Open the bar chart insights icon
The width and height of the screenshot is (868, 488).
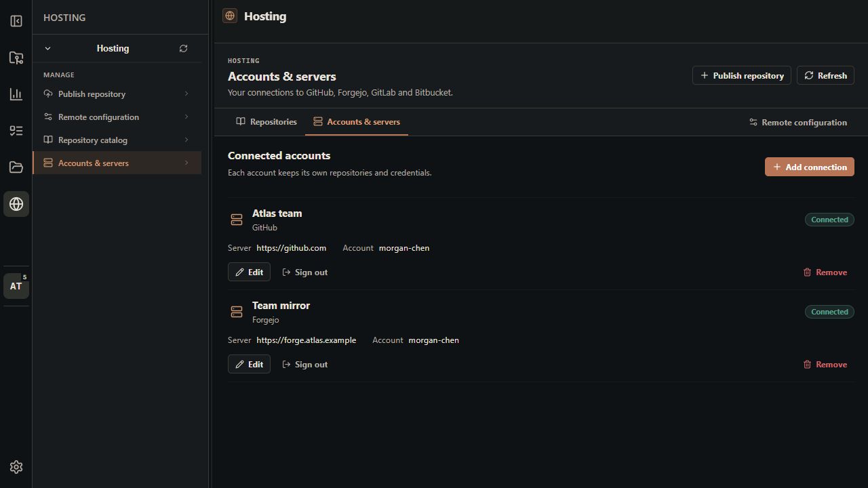16,94
